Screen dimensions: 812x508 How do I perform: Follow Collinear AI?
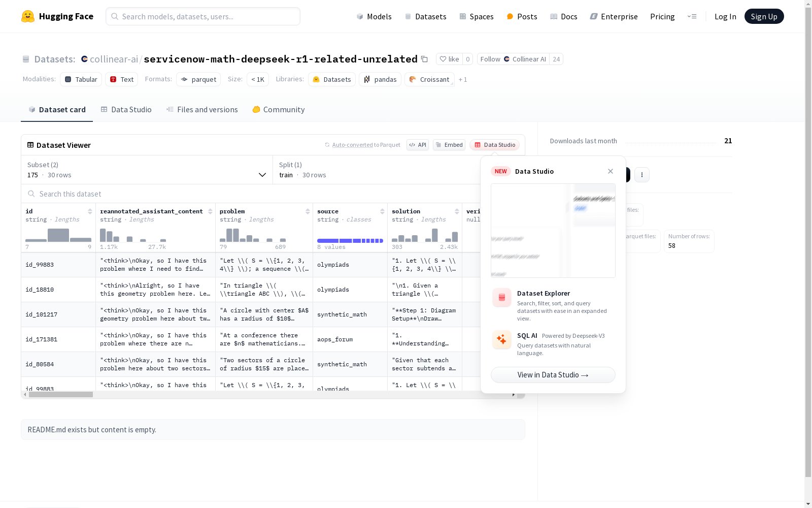coord(514,59)
